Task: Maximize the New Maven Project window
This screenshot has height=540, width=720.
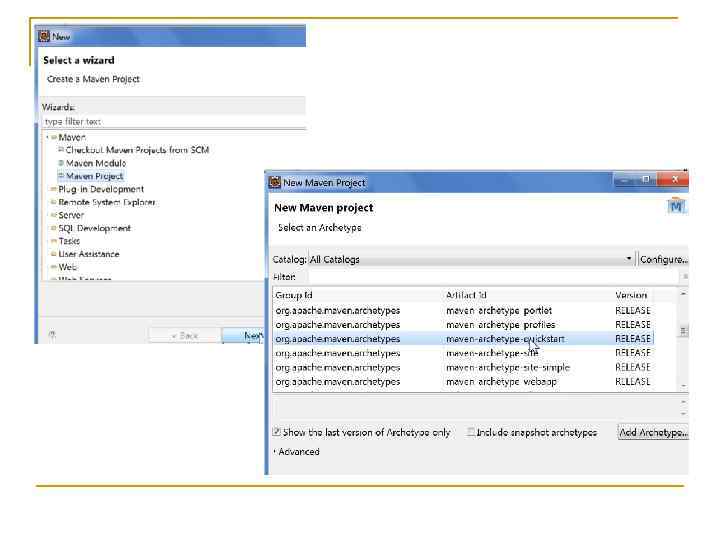Action: coord(646,180)
